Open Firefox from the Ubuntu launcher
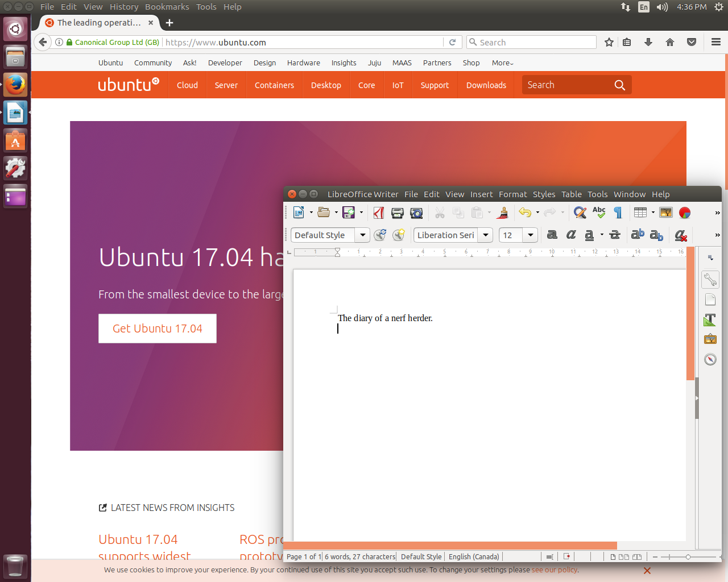Image resolution: width=728 pixels, height=582 pixels. tap(15, 85)
